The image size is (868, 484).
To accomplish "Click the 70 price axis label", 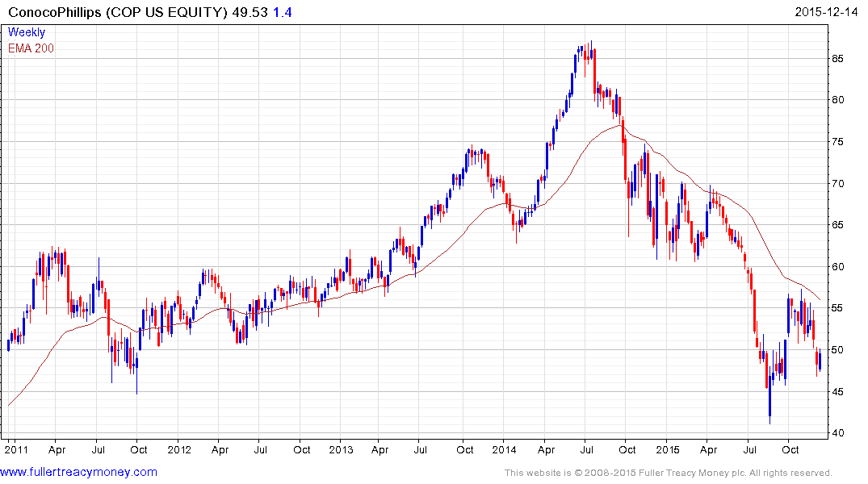I will tap(837, 183).
